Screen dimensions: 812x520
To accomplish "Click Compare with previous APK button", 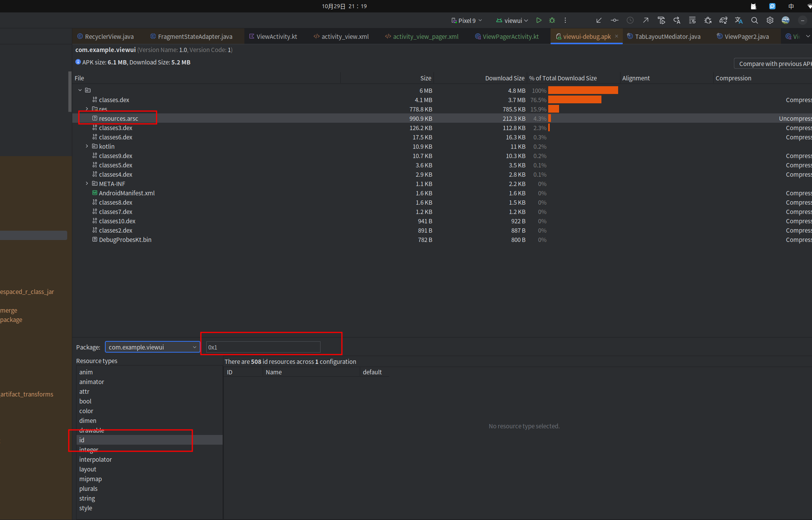I will pos(773,64).
